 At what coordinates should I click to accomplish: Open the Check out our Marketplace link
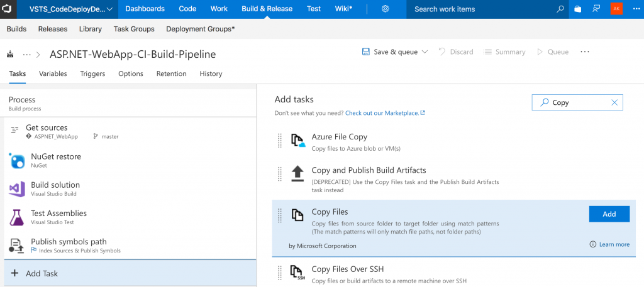pyautogui.click(x=385, y=113)
